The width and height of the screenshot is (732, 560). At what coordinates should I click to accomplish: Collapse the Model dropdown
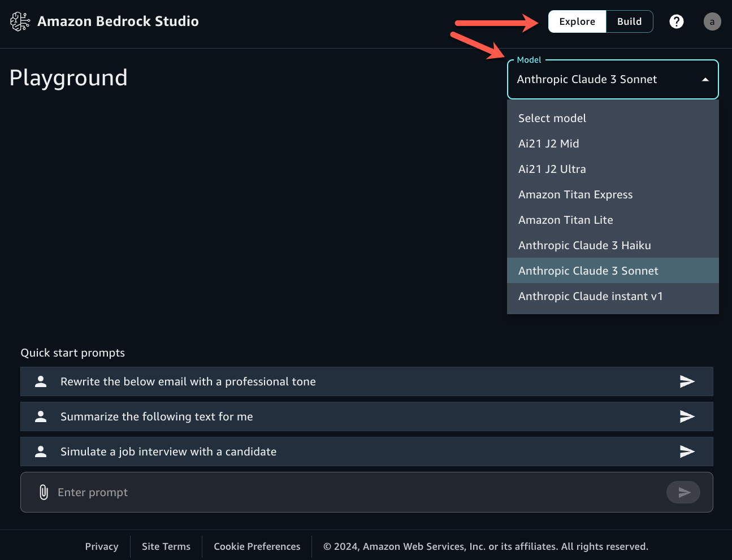[x=705, y=79]
